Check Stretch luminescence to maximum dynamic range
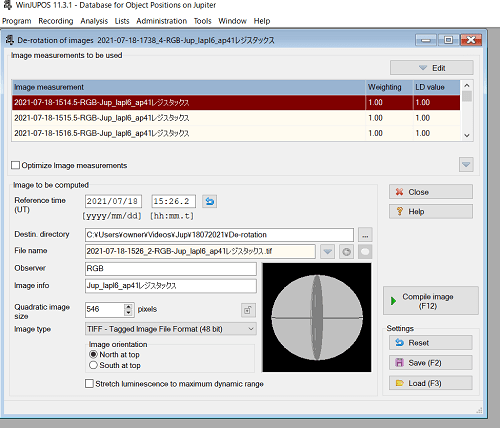This screenshot has height=428, width=500. click(89, 384)
